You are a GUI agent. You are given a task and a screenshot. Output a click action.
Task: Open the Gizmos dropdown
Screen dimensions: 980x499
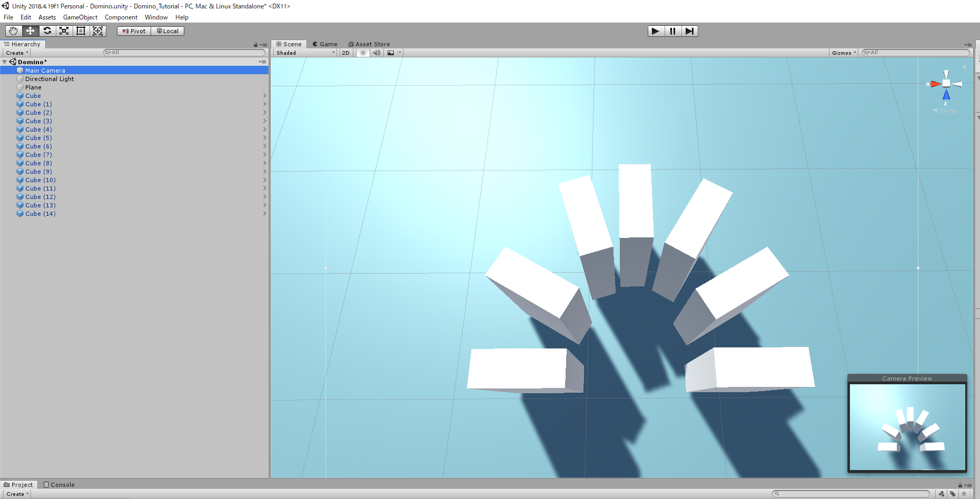click(x=844, y=53)
